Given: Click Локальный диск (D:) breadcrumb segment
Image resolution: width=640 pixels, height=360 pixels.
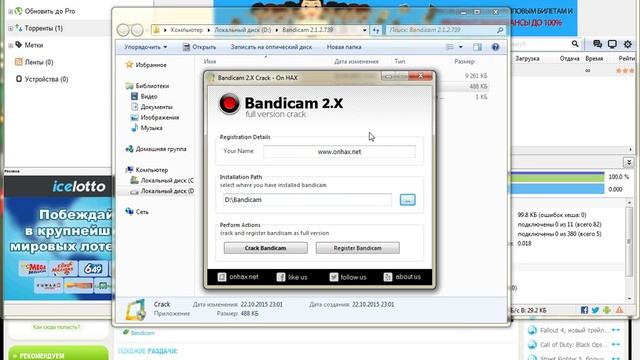Looking at the screenshot, I should click(242, 30).
